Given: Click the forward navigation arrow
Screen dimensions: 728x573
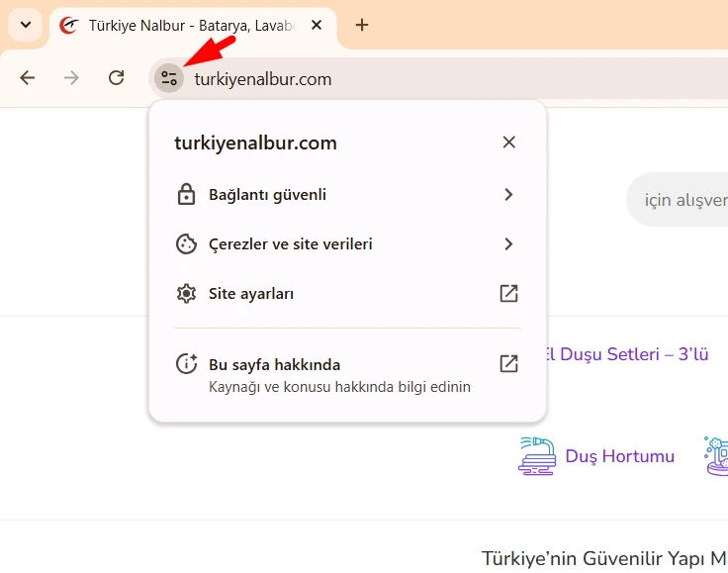Looking at the screenshot, I should point(71,78).
